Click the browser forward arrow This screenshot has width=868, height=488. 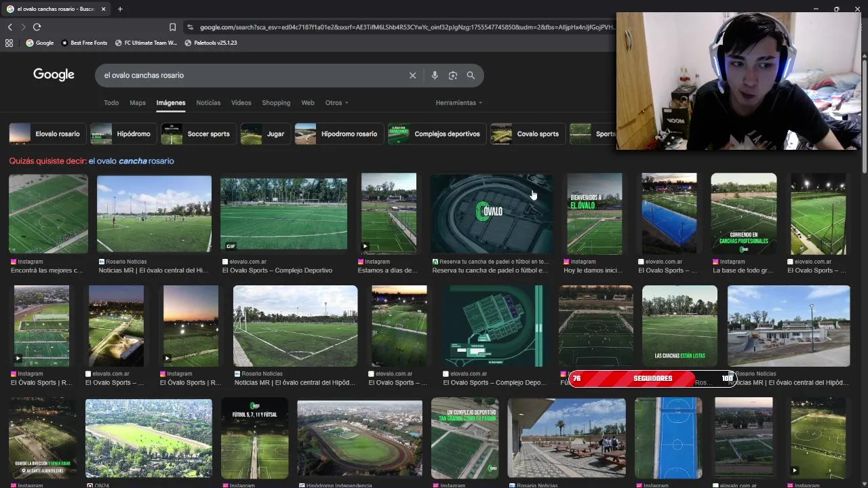23,27
